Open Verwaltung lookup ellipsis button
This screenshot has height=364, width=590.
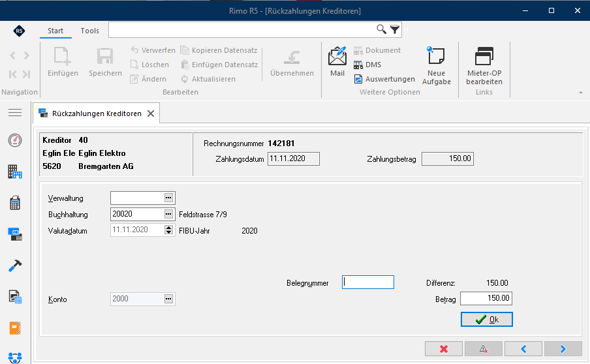[168, 198]
